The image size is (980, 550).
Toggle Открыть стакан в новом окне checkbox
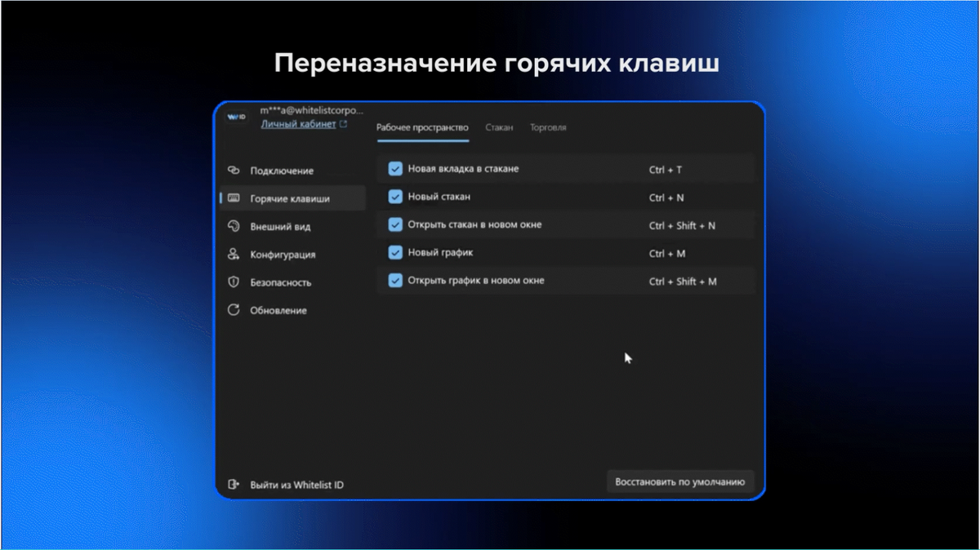pyautogui.click(x=395, y=224)
